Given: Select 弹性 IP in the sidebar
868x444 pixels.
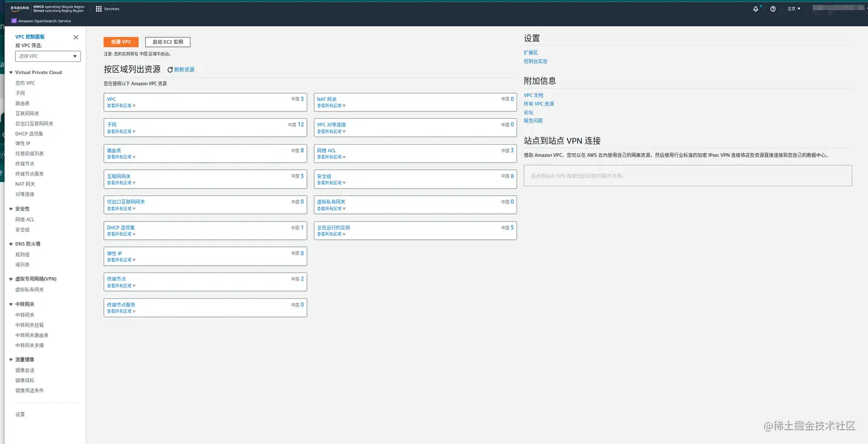Looking at the screenshot, I should click(23, 143).
